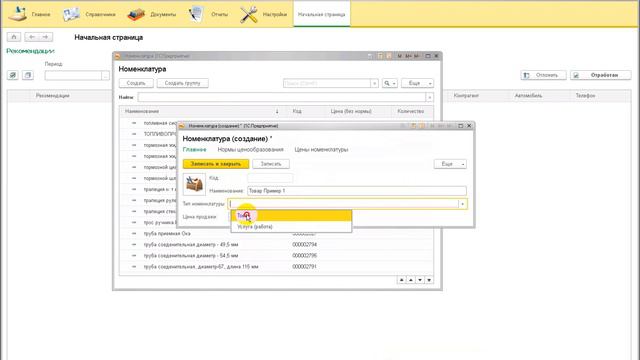The height and width of the screenshot is (360, 640).
Task: Click the home icon button
Action: 13,37
